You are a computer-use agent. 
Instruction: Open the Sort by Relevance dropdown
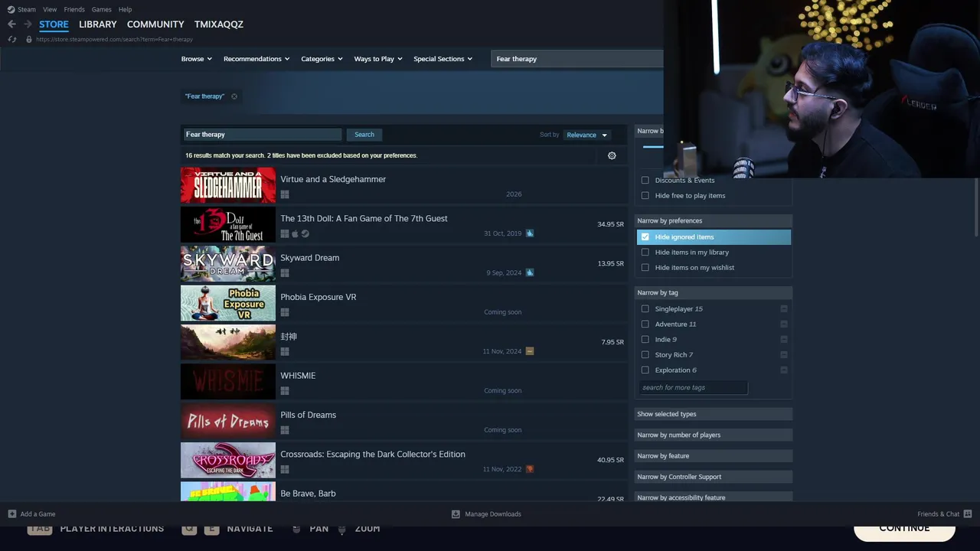point(587,135)
